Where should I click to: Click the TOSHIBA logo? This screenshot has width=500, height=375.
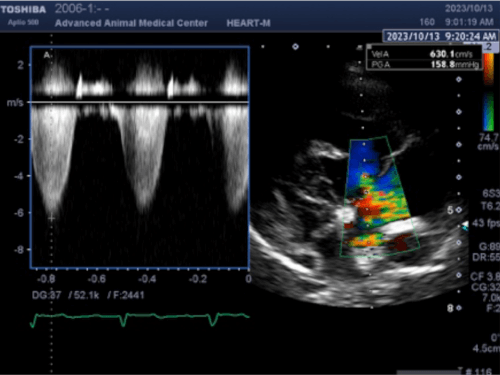[23, 10]
